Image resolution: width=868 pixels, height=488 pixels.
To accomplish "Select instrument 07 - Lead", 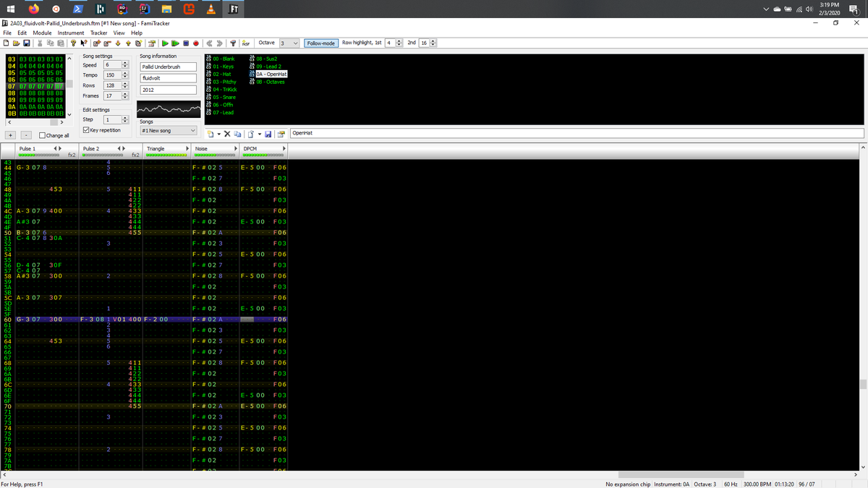I will coord(220,113).
